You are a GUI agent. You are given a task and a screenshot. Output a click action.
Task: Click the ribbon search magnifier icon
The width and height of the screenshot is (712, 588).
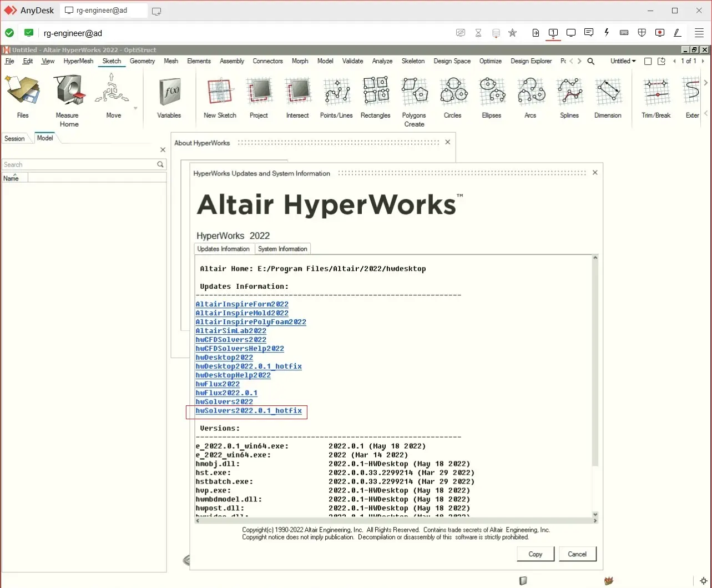coord(591,61)
